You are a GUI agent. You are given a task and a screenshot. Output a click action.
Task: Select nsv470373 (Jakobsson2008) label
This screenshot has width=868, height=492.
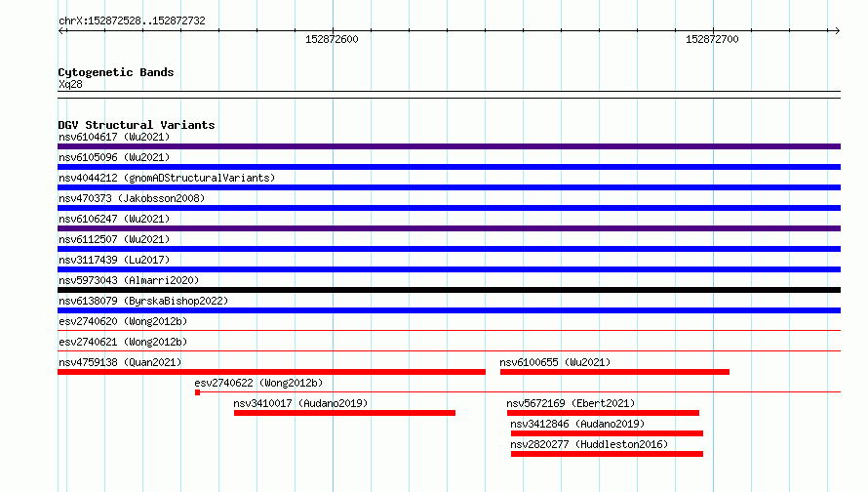tap(132, 198)
